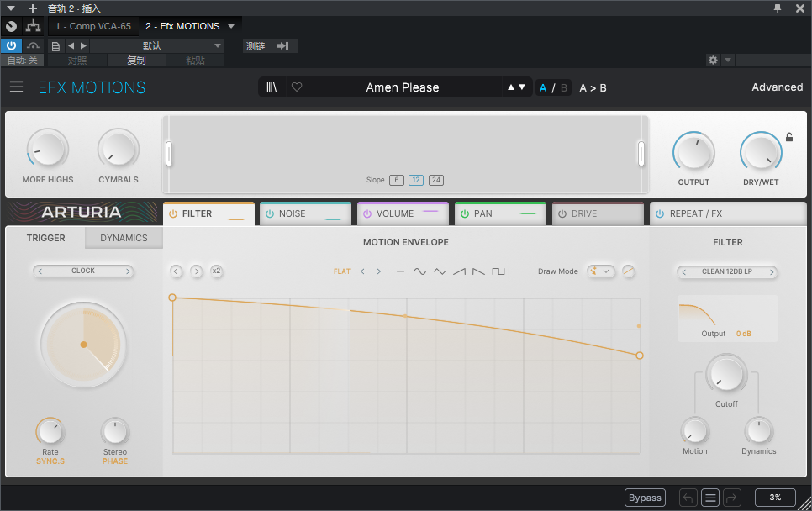This screenshot has height=511, width=812.
Task: Open the CLEAN 12DB LP filter type selector
Action: pos(726,271)
